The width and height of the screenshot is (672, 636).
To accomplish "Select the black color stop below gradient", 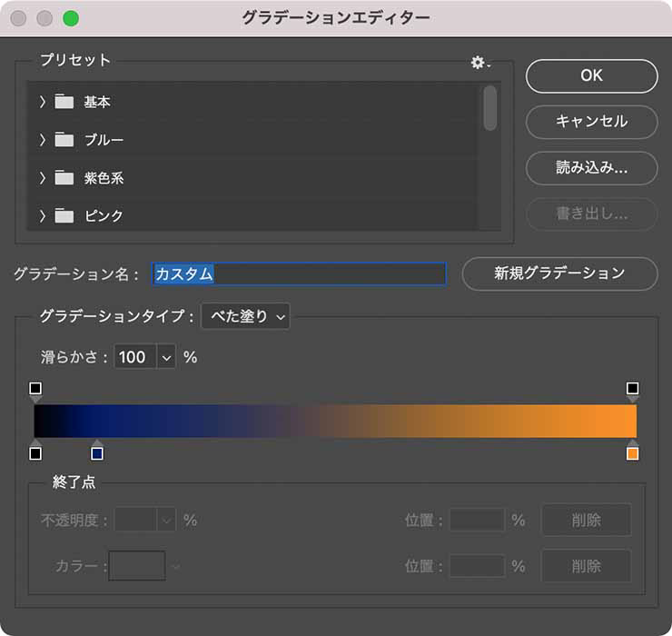I will (x=35, y=452).
